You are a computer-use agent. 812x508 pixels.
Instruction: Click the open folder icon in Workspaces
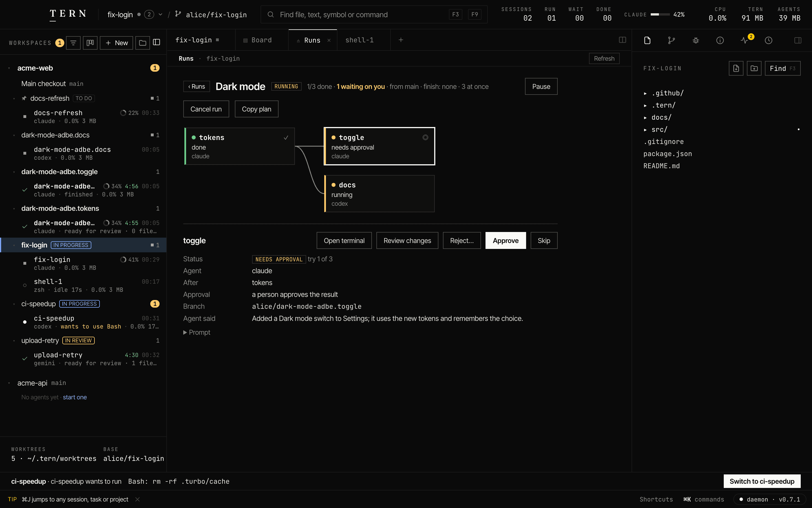[143, 43]
